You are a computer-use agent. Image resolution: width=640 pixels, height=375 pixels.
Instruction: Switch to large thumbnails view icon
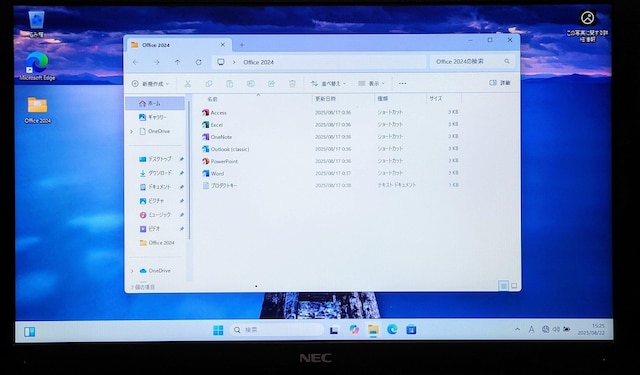tap(514, 286)
